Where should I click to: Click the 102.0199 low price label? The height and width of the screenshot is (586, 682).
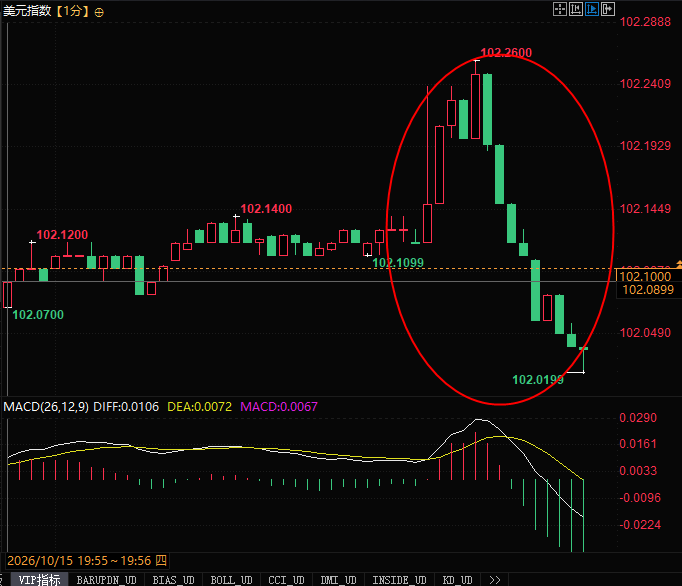[538, 380]
